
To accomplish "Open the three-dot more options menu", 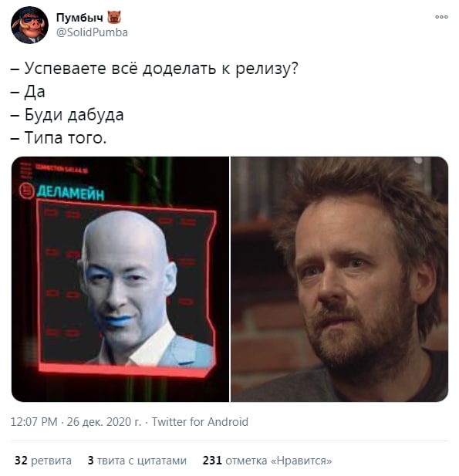I will coord(441,17).
